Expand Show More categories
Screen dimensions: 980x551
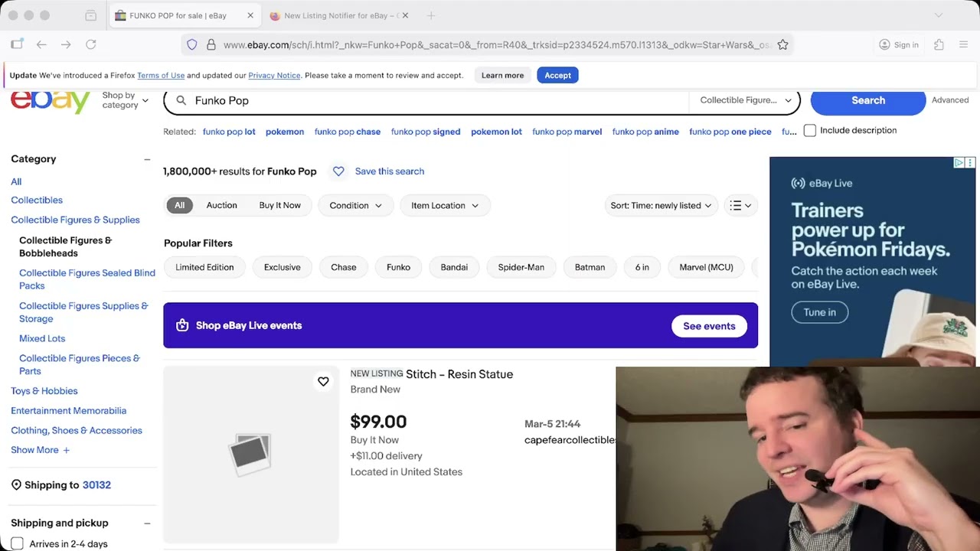[41, 450]
